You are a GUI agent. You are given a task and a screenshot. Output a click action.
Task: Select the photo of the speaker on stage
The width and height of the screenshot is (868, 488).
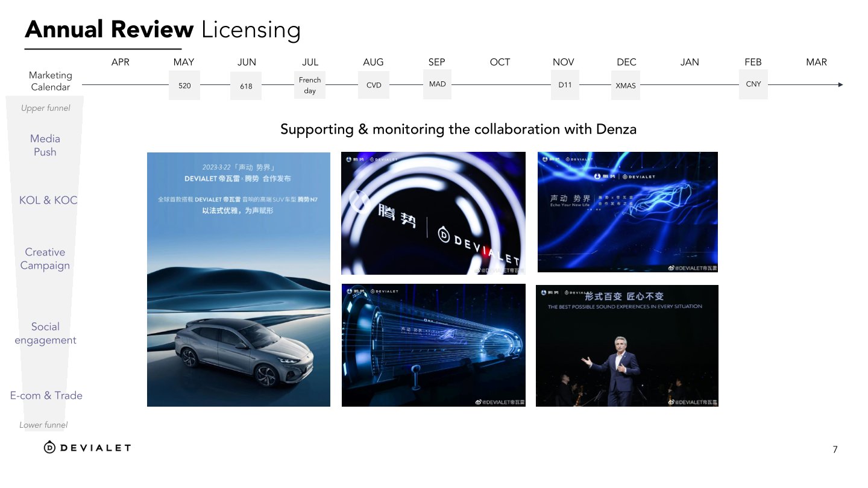click(627, 346)
